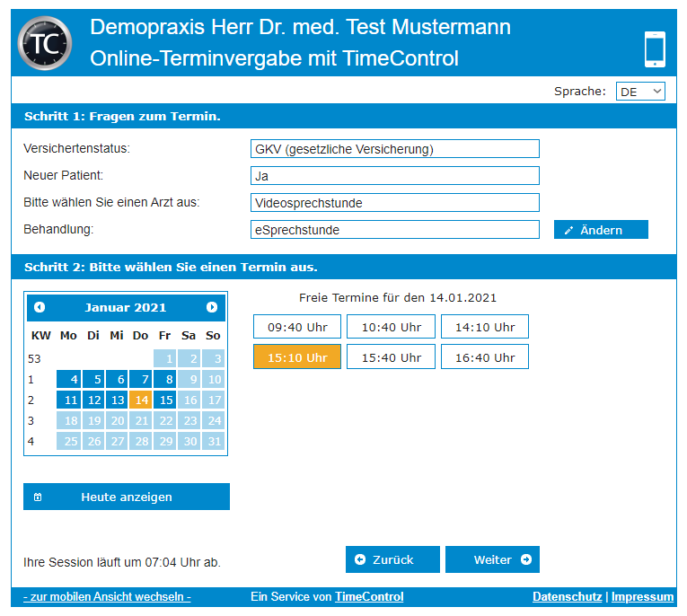This screenshot has height=616, width=687.
Task: Choose the 16:40 Uhr appointment slot
Action: pos(484,357)
